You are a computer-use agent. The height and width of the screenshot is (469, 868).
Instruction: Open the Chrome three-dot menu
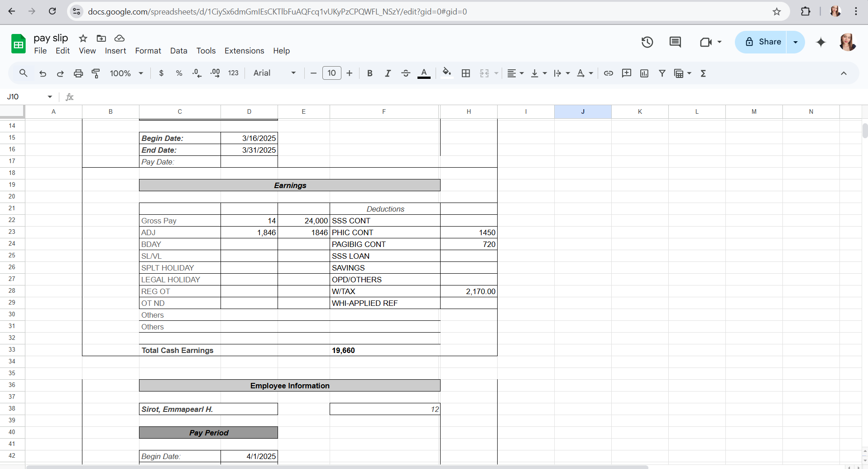[x=856, y=11]
